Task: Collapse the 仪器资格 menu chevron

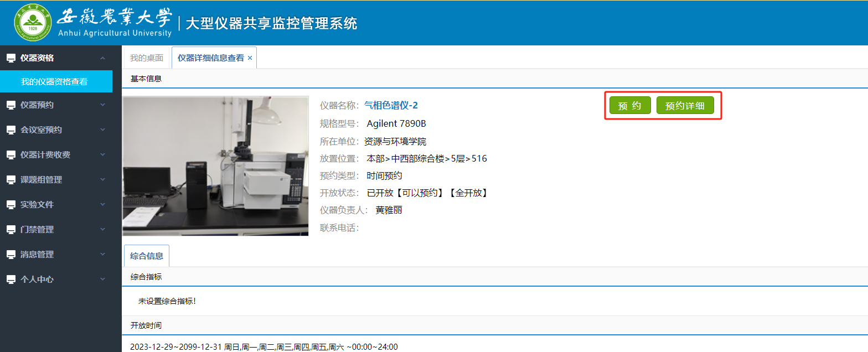Action: [102, 58]
